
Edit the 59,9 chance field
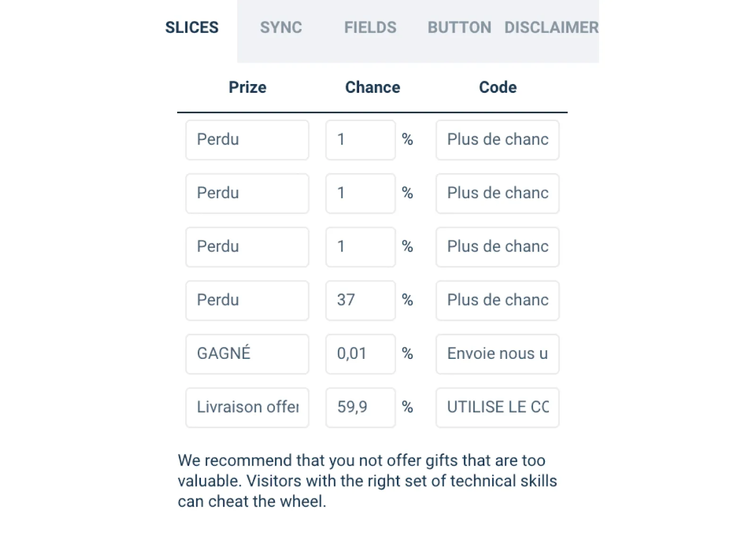point(361,407)
